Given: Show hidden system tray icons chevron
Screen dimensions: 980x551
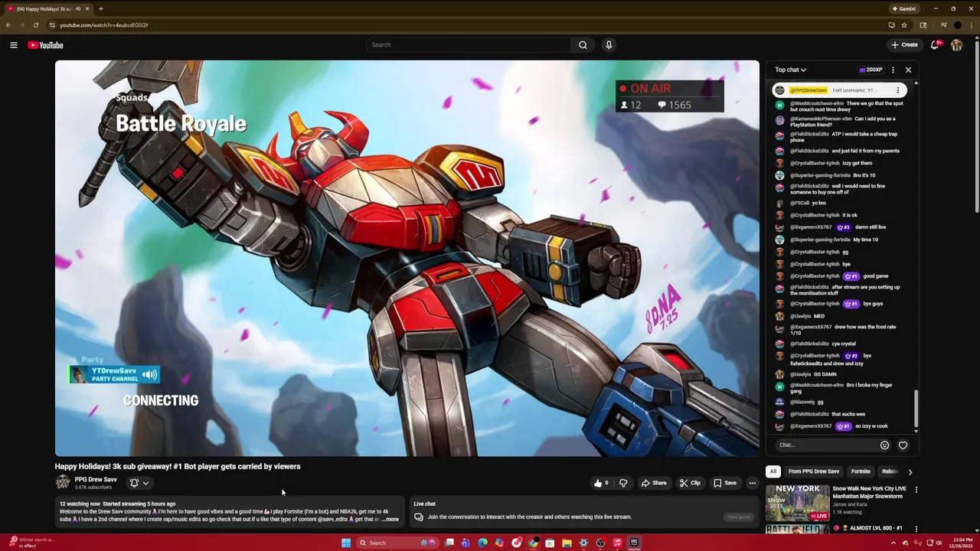Looking at the screenshot, I should [893, 543].
